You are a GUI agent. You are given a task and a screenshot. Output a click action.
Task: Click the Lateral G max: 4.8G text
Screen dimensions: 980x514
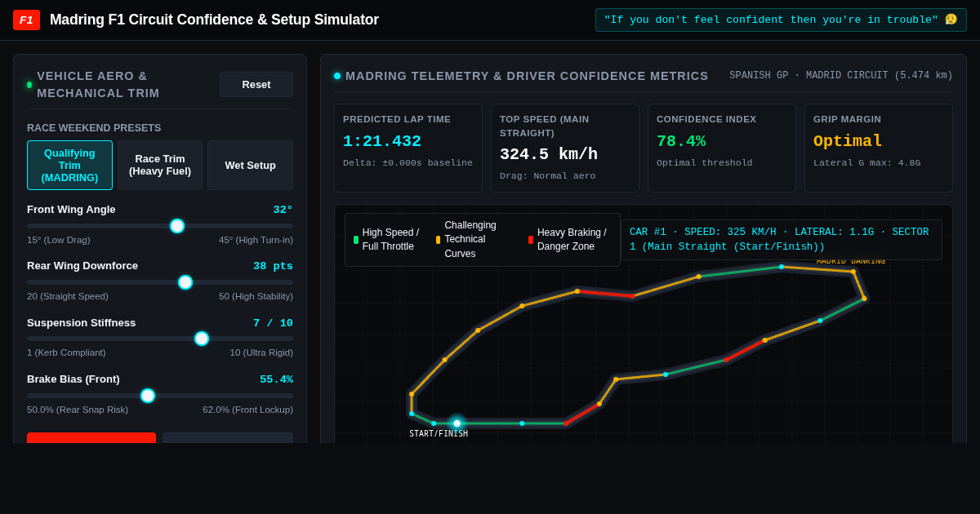(866, 163)
